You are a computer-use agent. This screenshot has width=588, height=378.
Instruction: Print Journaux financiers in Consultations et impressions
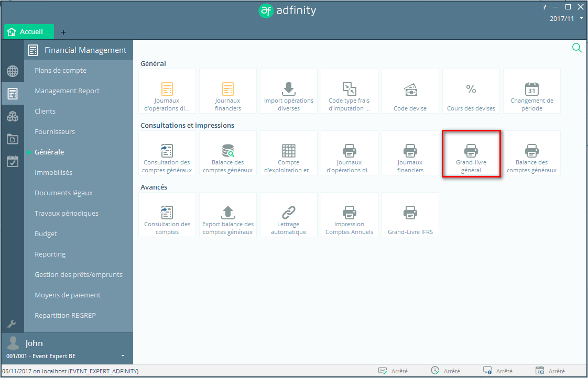(x=410, y=153)
